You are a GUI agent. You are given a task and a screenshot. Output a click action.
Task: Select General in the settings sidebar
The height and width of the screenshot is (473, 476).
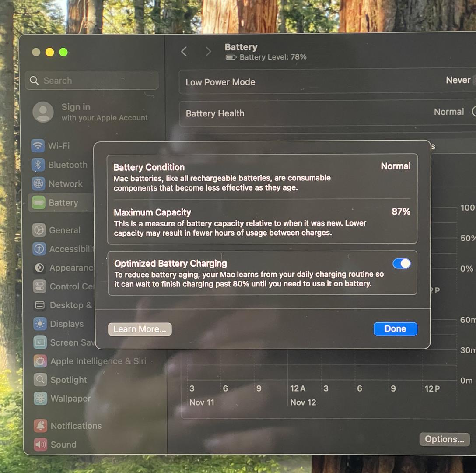click(x=65, y=230)
